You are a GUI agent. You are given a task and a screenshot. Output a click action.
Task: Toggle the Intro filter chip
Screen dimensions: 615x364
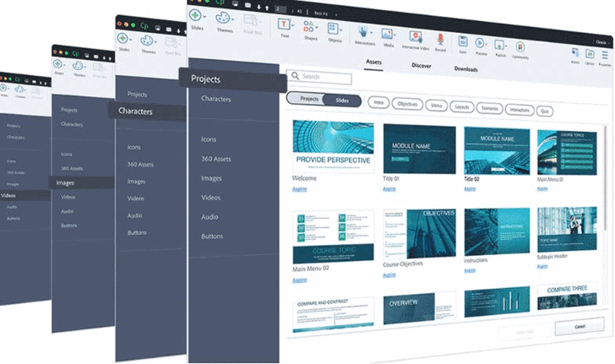pyautogui.click(x=378, y=102)
